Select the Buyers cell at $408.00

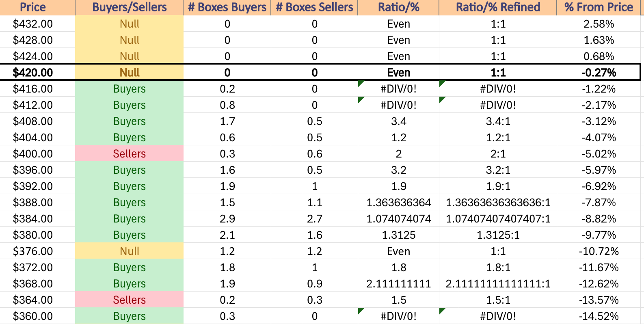(130, 121)
